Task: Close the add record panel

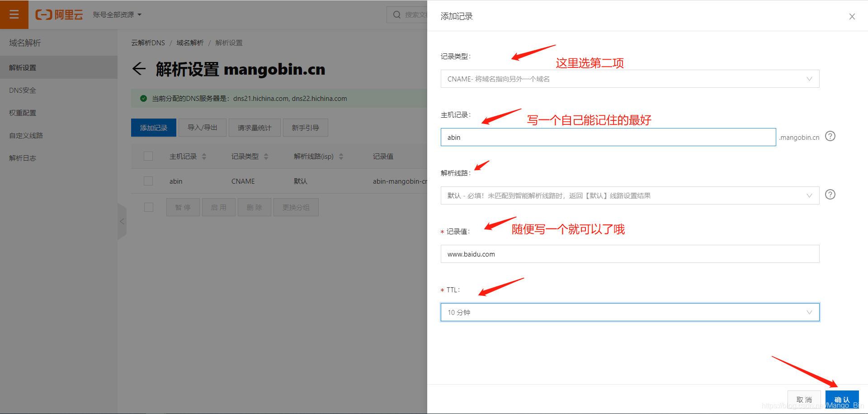Action: [852, 16]
